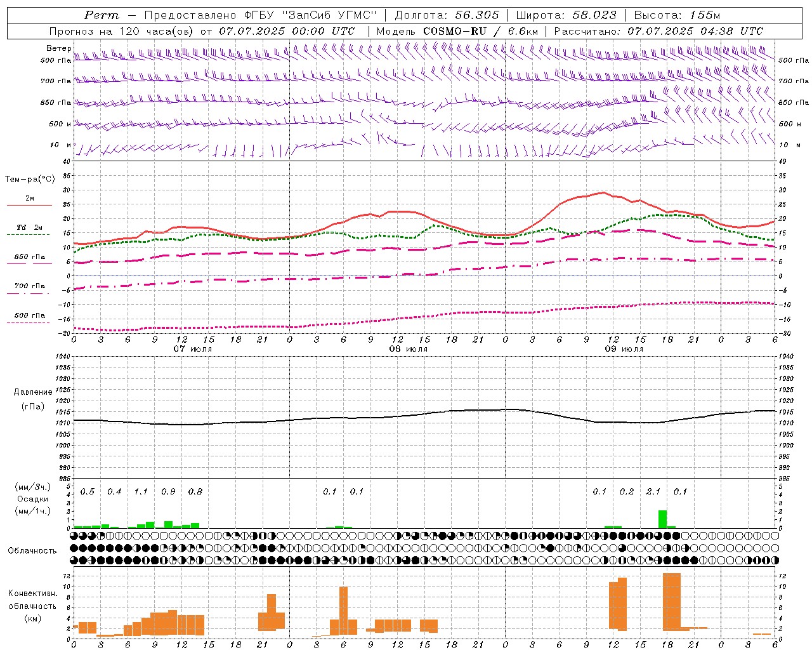Click the 3-hour precipitation value "0.9"
This screenshot has height=650, width=812.
click(x=168, y=491)
